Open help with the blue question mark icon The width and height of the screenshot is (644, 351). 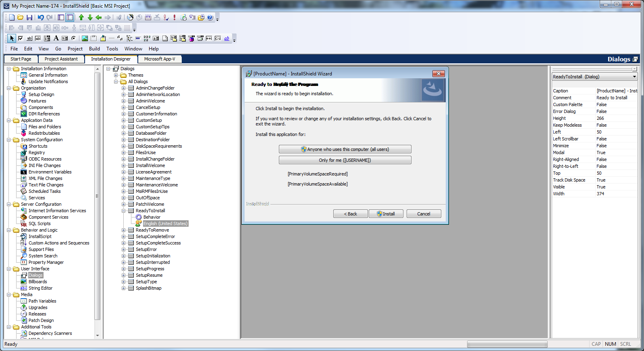[210, 17]
